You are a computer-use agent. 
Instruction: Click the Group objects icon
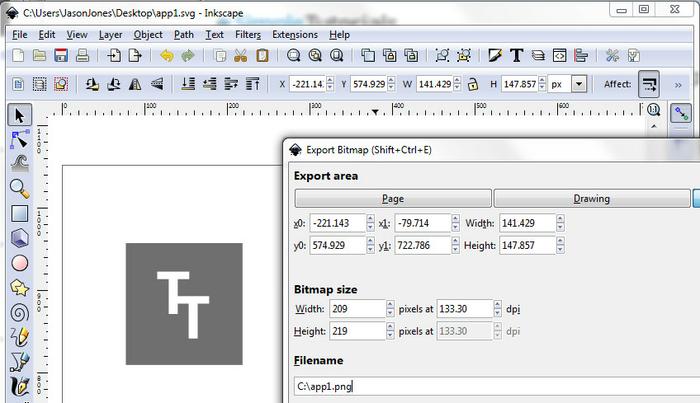pyautogui.click(x=442, y=56)
